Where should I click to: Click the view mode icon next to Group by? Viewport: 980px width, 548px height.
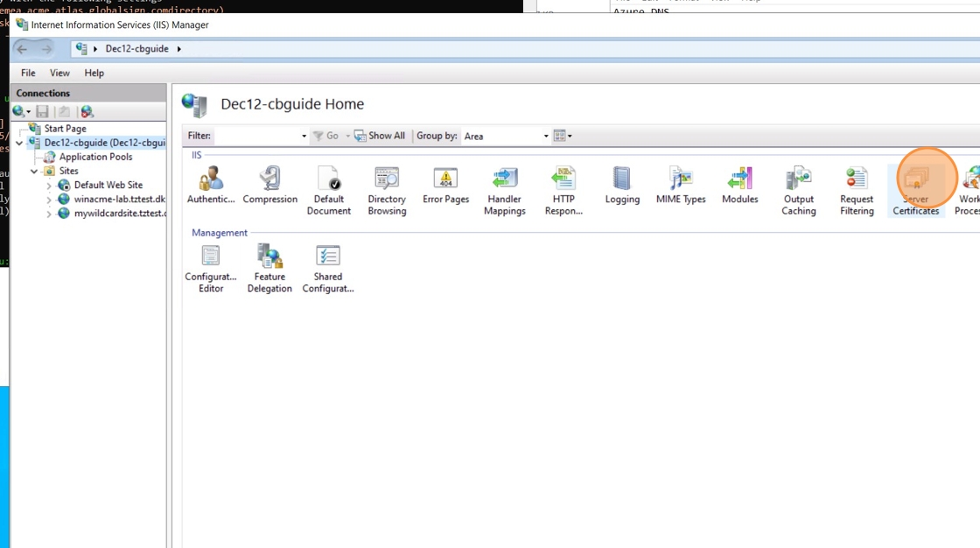pos(559,136)
